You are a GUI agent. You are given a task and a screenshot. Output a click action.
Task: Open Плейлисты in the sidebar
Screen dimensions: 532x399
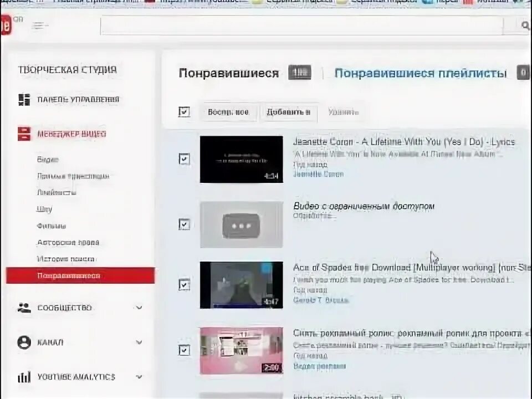[x=57, y=192]
